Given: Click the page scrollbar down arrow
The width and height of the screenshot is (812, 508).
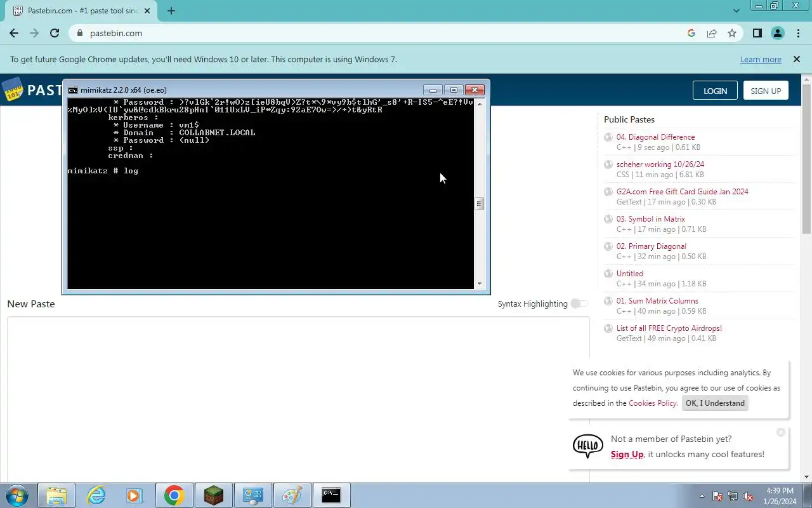Looking at the screenshot, I should (806, 477).
